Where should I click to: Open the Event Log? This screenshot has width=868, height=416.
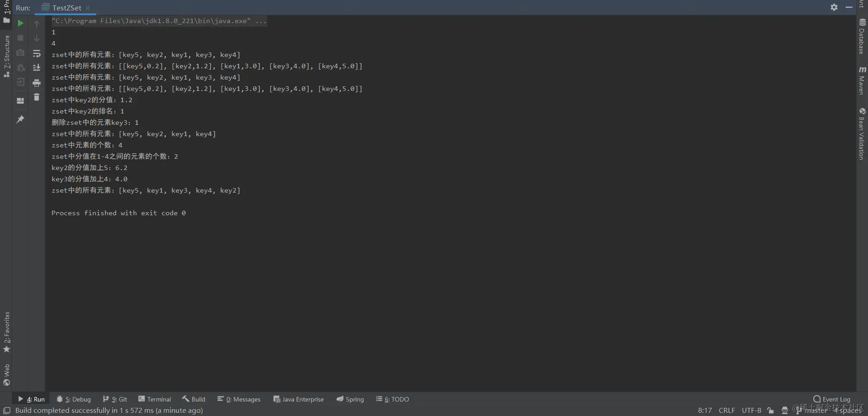(x=831, y=399)
